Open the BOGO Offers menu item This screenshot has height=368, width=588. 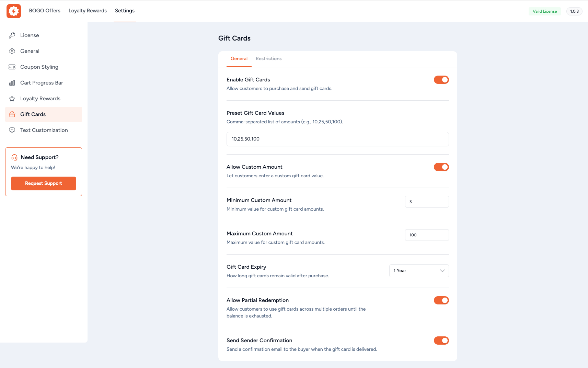[44, 11]
